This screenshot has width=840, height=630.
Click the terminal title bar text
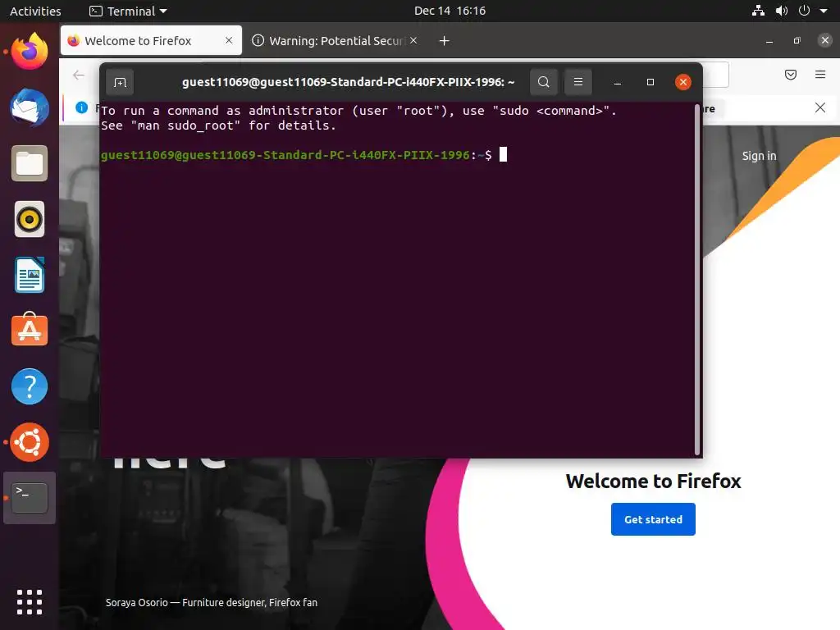point(348,82)
